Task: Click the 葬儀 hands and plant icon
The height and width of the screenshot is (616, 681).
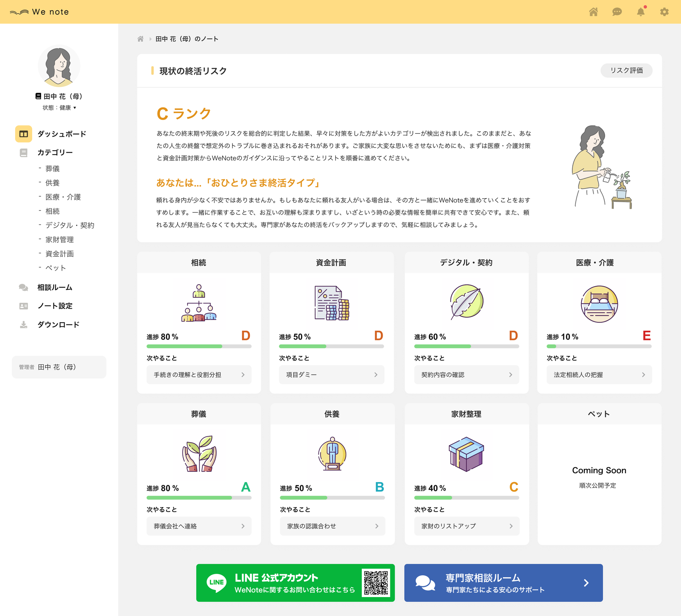Action: pyautogui.click(x=199, y=454)
